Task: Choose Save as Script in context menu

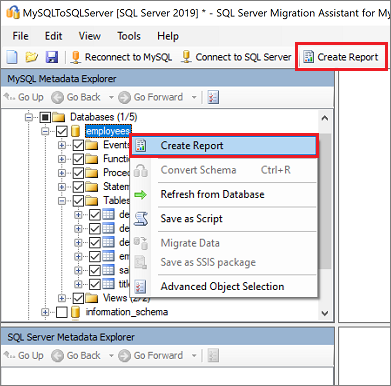Action: click(x=224, y=219)
